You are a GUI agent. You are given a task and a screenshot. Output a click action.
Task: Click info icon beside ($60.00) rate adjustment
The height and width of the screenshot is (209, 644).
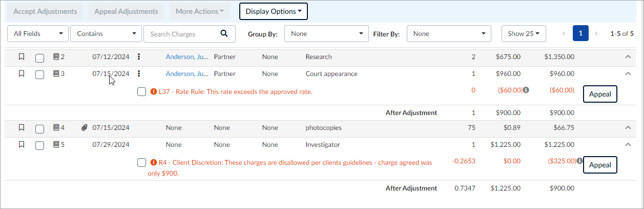(526, 90)
